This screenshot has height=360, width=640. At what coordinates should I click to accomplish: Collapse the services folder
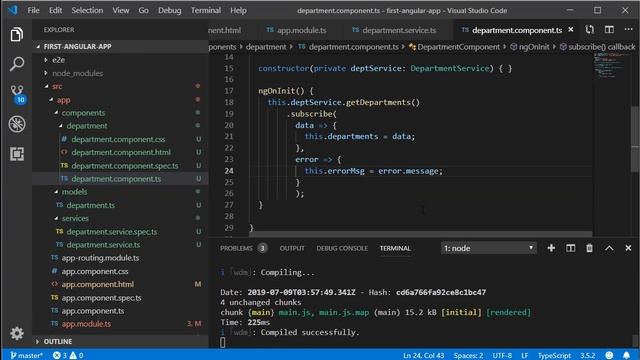(x=75, y=218)
